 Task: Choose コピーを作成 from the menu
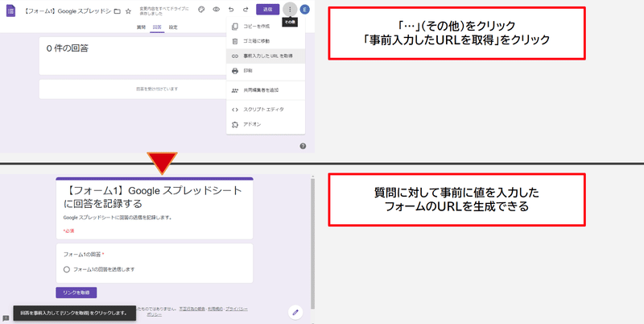point(266,27)
